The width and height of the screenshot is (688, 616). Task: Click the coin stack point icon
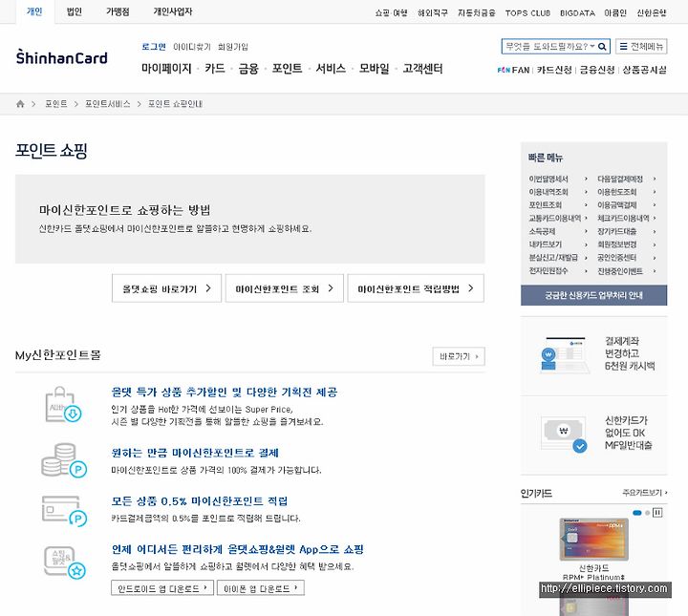pyautogui.click(x=64, y=460)
